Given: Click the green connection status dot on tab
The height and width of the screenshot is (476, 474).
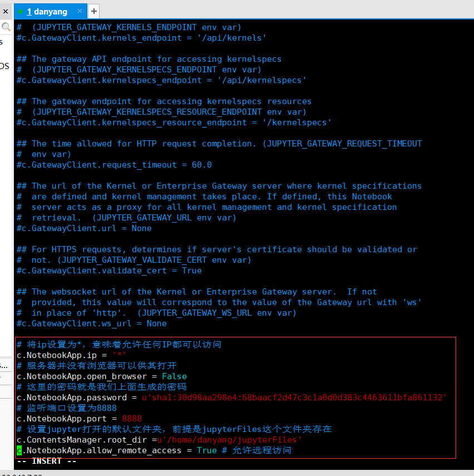Looking at the screenshot, I should click(x=21, y=12).
